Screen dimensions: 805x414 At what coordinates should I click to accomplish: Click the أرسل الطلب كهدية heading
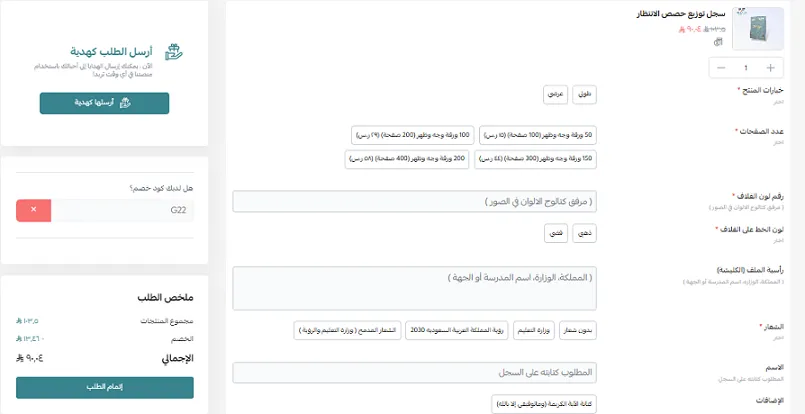pyautogui.click(x=111, y=52)
